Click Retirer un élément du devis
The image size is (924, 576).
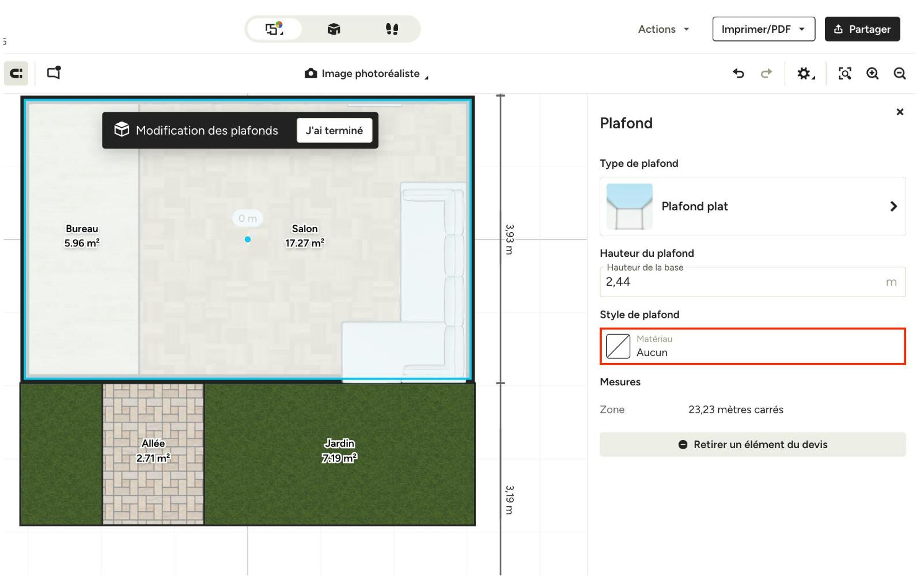pyautogui.click(x=752, y=445)
